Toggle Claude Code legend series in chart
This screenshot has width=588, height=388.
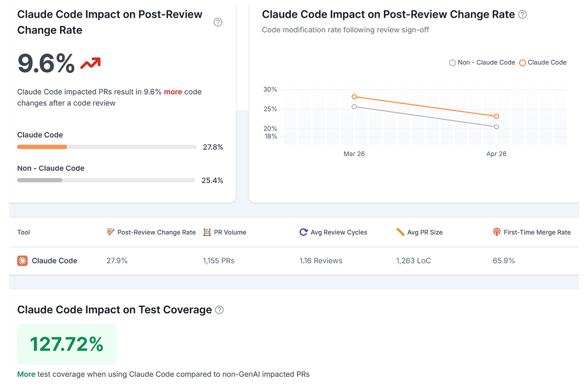pos(543,62)
